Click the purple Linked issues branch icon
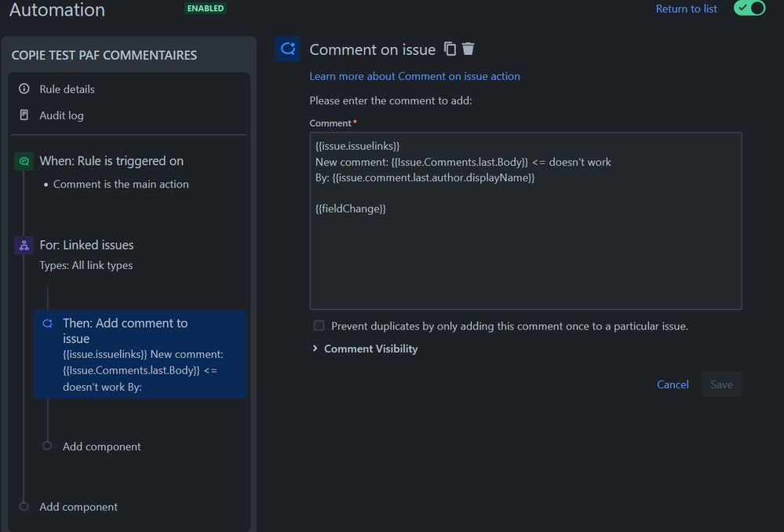This screenshot has height=532, width=784. pos(24,245)
